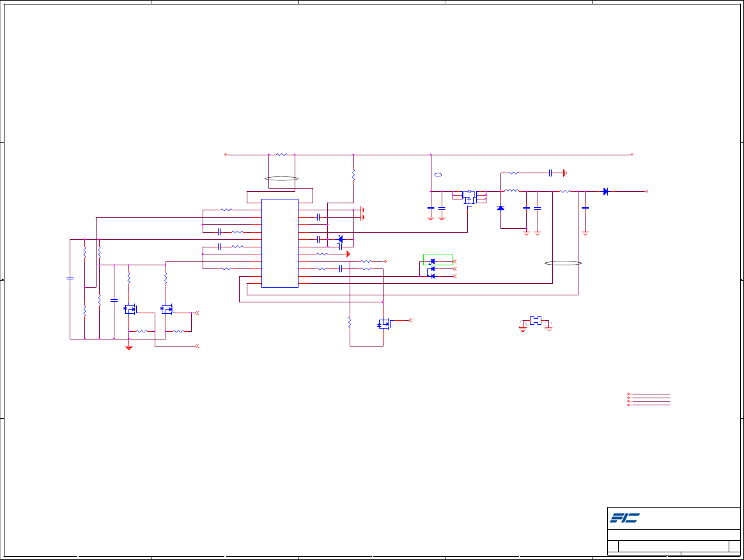Select the vertical resistor hanging from the top rail
The height and width of the screenshot is (560, 744).
[353, 175]
